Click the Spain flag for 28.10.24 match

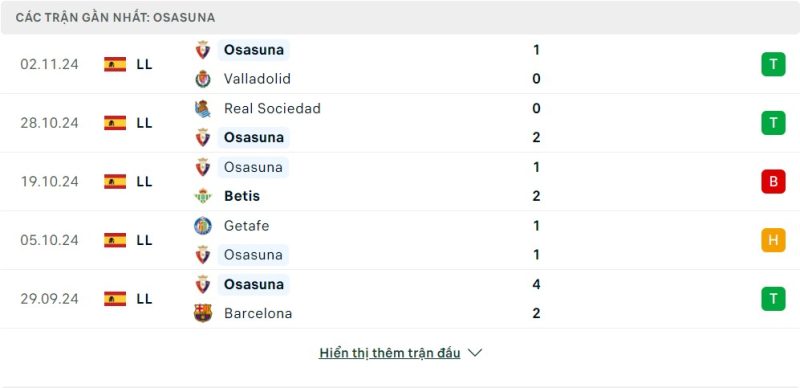[x=115, y=123]
